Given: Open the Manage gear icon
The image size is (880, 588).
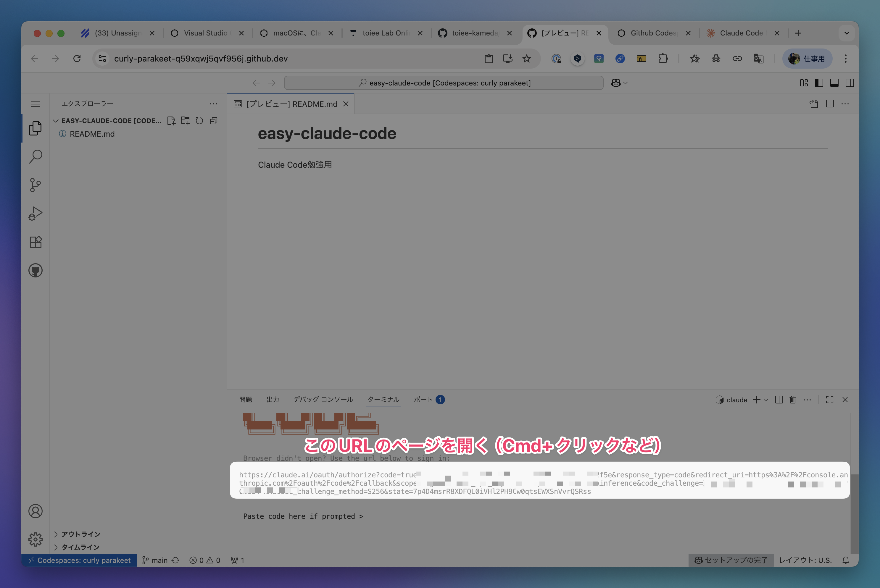Looking at the screenshot, I should tap(35, 539).
